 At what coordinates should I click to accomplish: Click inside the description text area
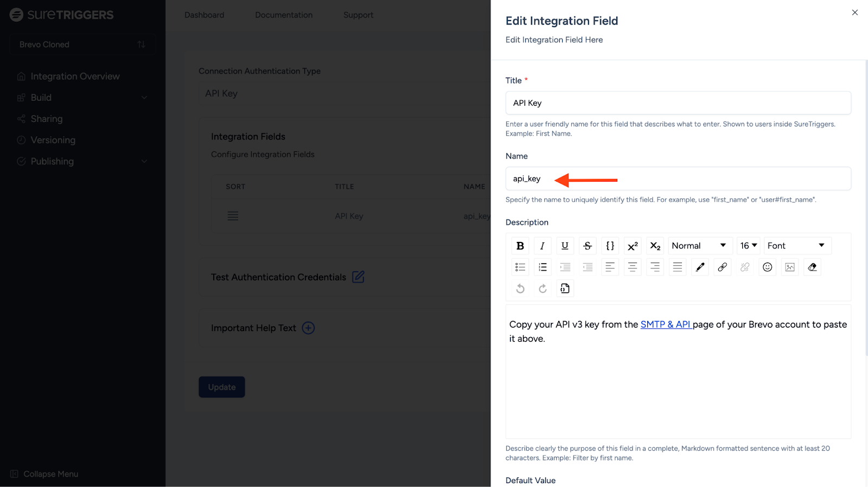point(678,371)
